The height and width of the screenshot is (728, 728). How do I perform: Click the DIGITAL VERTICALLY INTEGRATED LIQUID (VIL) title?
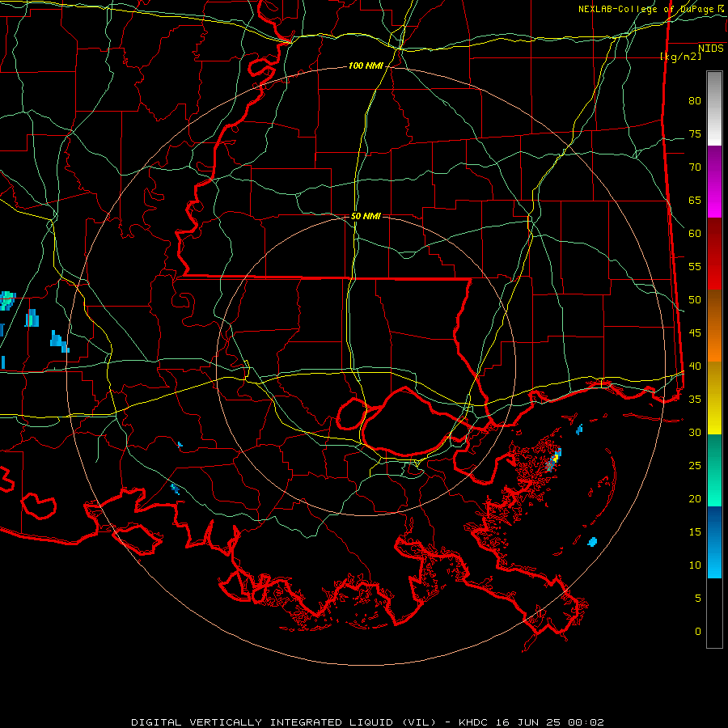point(284,722)
